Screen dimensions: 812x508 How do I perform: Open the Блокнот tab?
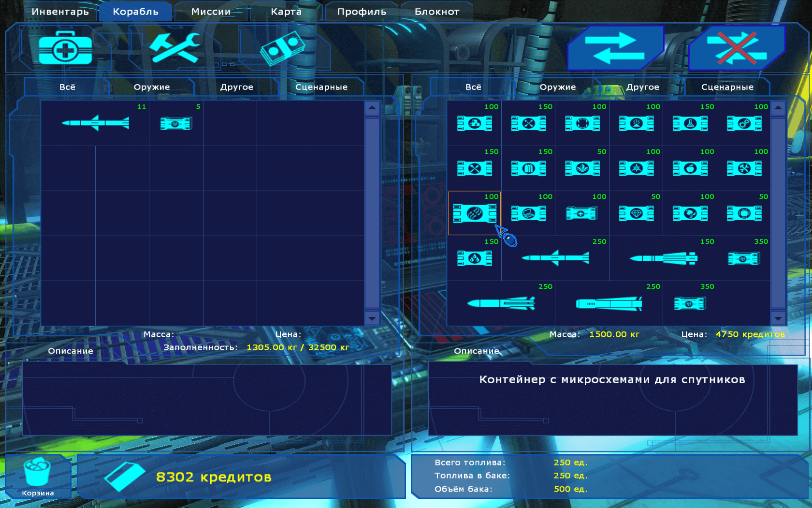437,12
